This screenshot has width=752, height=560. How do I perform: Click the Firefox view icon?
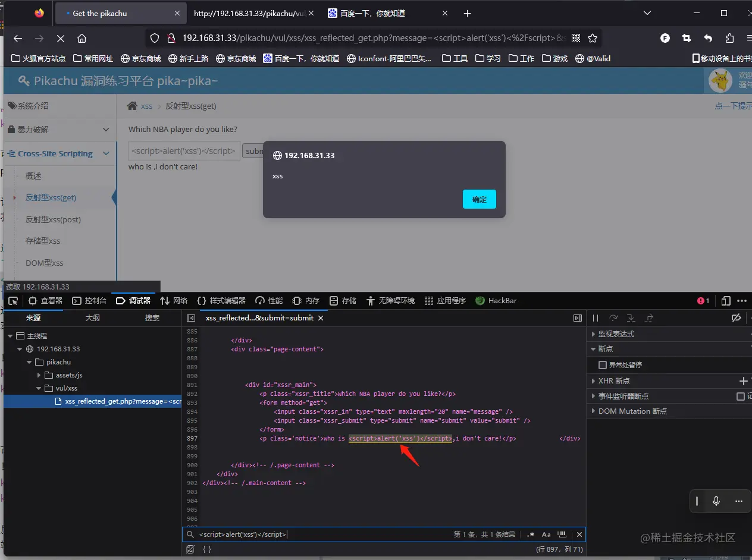pos(39,13)
